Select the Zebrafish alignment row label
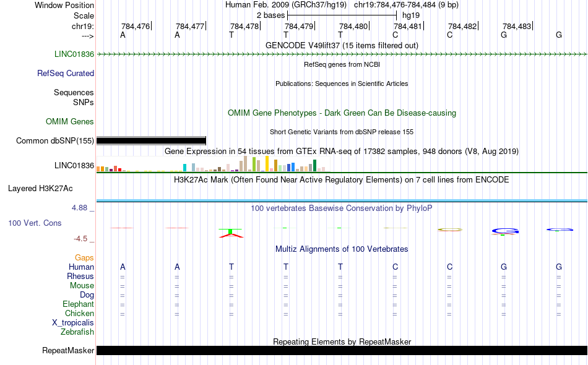 (x=77, y=332)
